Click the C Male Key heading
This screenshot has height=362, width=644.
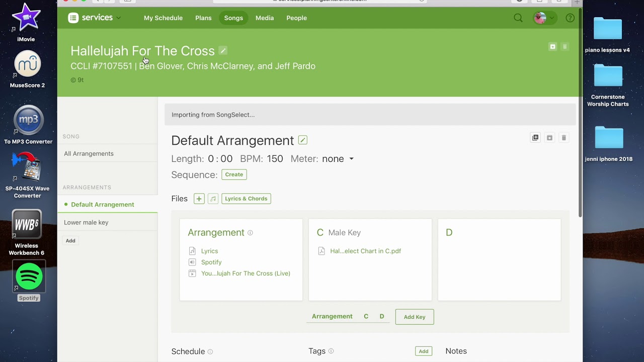click(339, 233)
